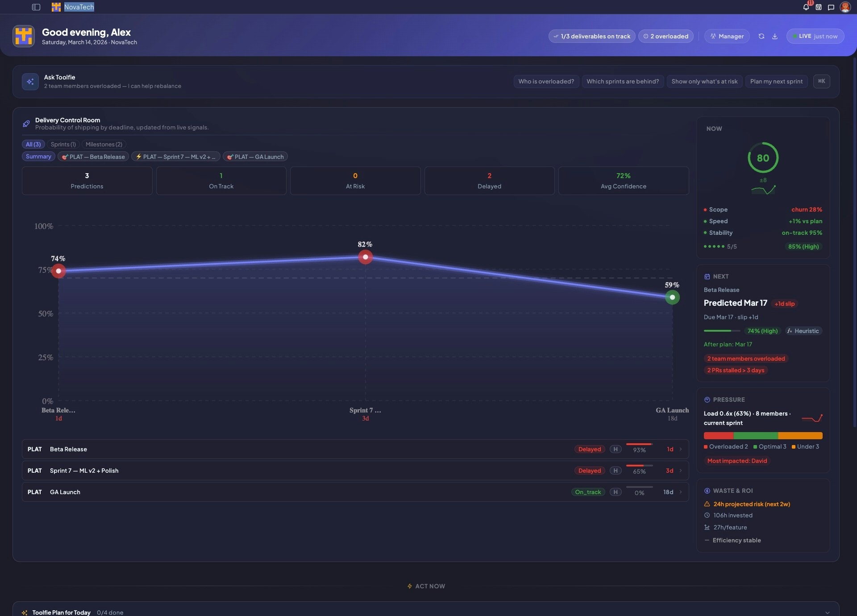Click the user avatar in the top right
This screenshot has width=857, height=616.
click(845, 7)
